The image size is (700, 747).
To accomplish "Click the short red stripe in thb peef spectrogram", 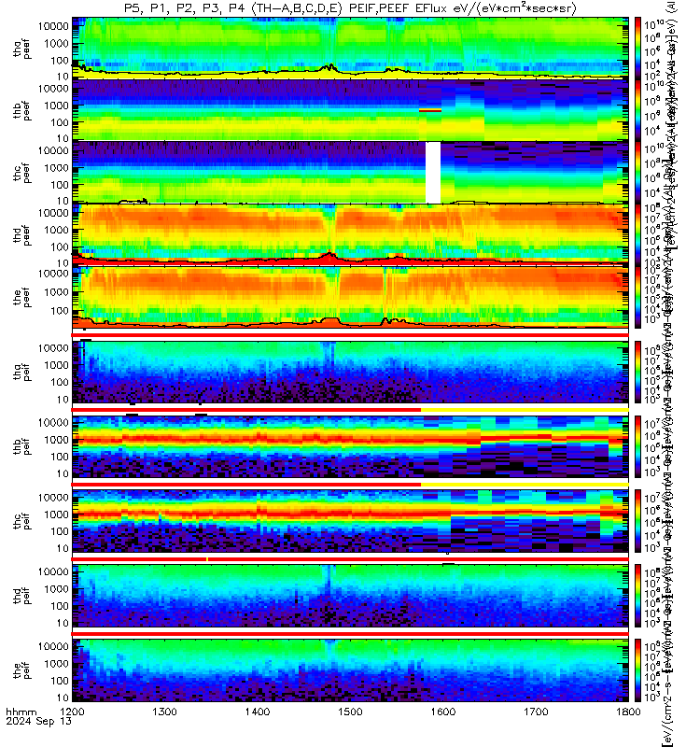I will coord(430,110).
